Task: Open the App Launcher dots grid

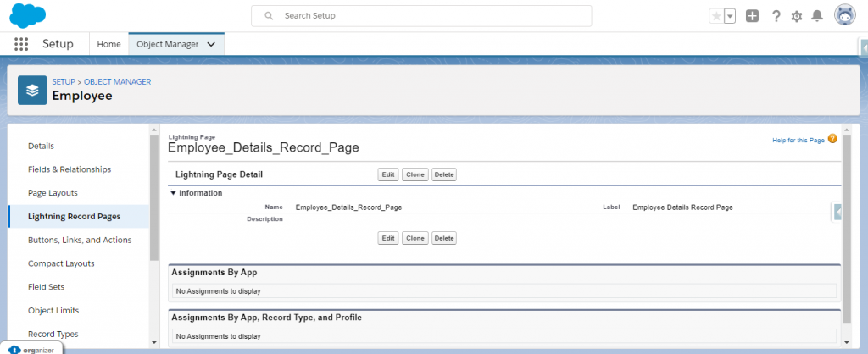Action: [x=21, y=44]
